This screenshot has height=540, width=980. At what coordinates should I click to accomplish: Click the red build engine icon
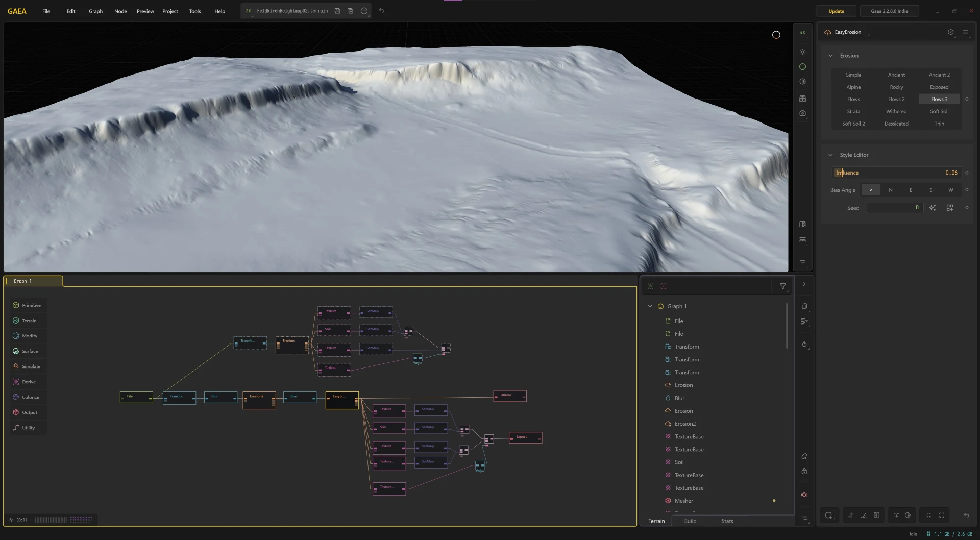point(804,494)
